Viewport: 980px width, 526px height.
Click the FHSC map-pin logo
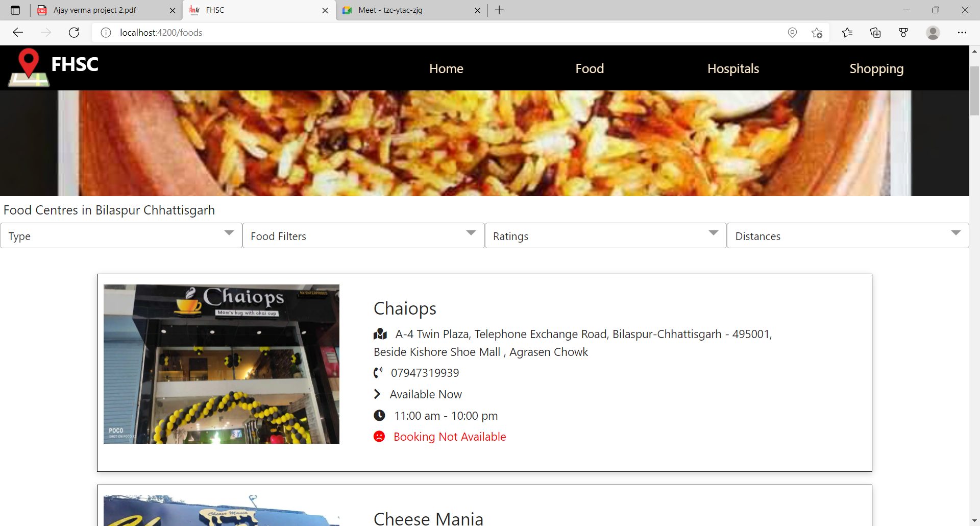point(28,67)
